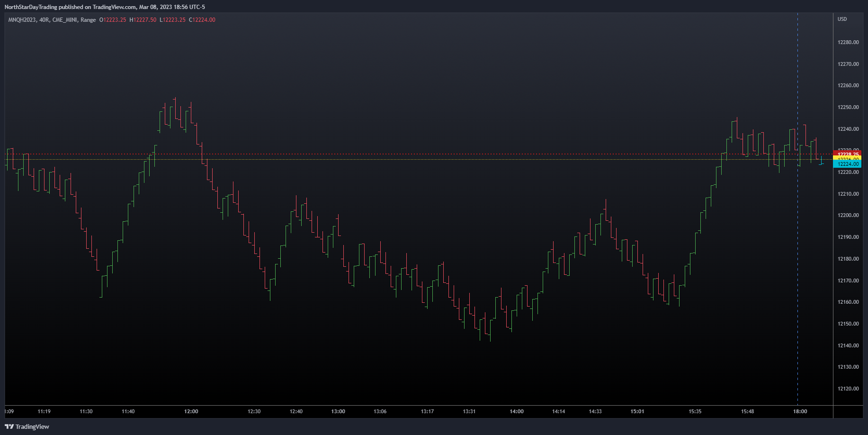Click the 14:00 time axis label

(517, 411)
